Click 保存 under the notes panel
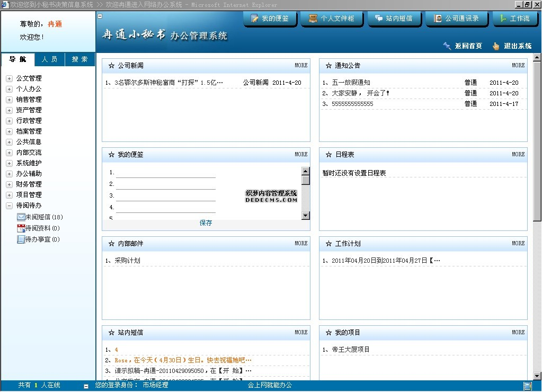Screen dimensions: 542x392 [x=206, y=222]
